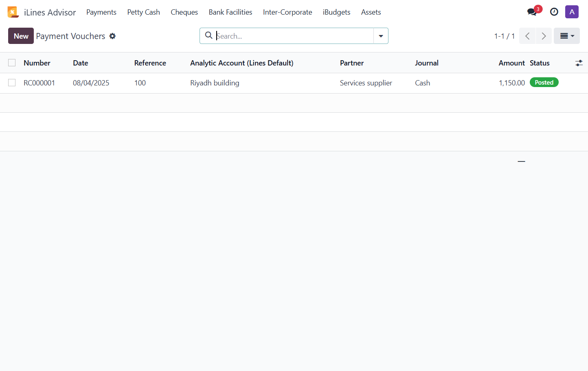Click the magnifying glass search icon
The image size is (588, 371).
point(208,35)
